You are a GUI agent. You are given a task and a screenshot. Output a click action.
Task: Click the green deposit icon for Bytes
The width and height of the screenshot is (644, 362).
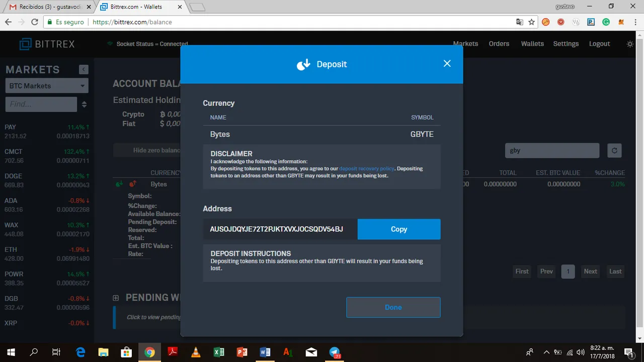click(x=119, y=185)
